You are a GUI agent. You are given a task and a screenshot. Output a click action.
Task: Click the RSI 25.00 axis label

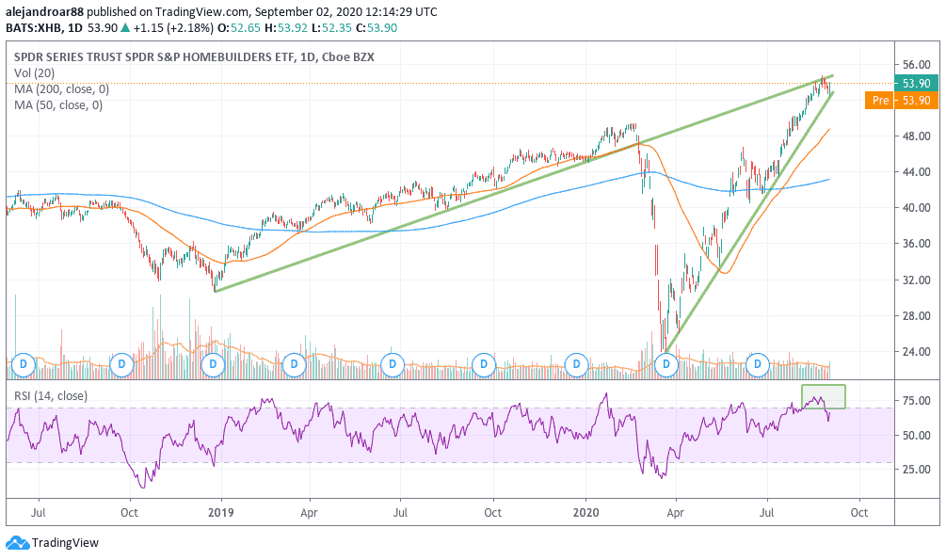(x=916, y=470)
